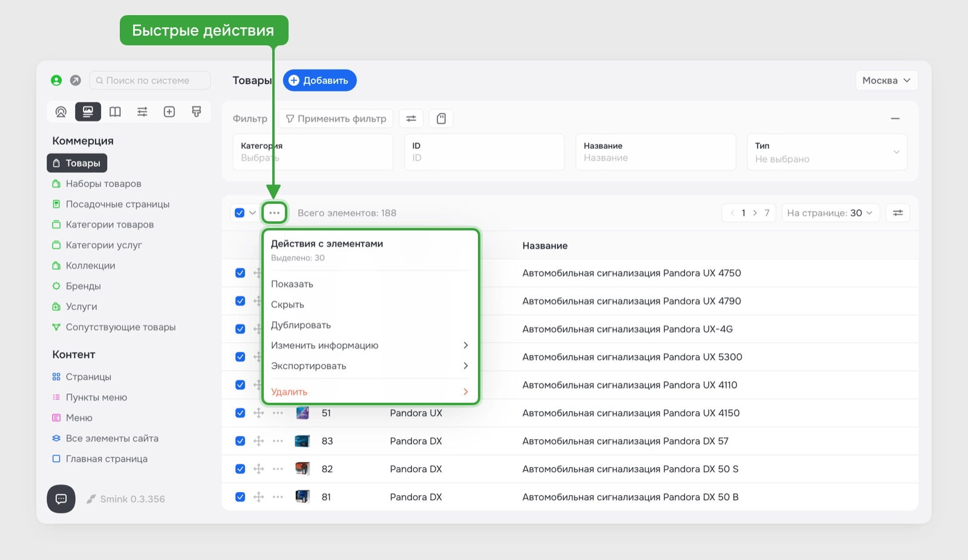Open the Москва city dropdown
The height and width of the screenshot is (560, 968).
(x=886, y=80)
